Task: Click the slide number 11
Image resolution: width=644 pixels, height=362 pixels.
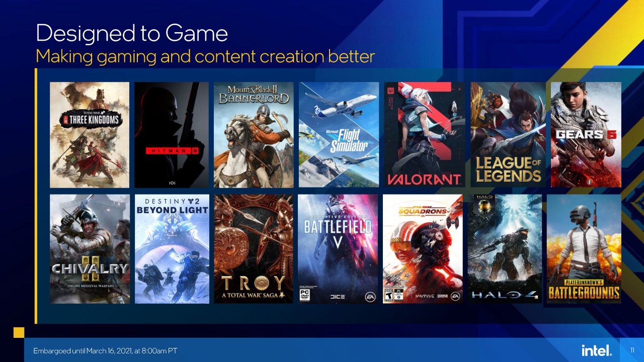Action: 632,350
